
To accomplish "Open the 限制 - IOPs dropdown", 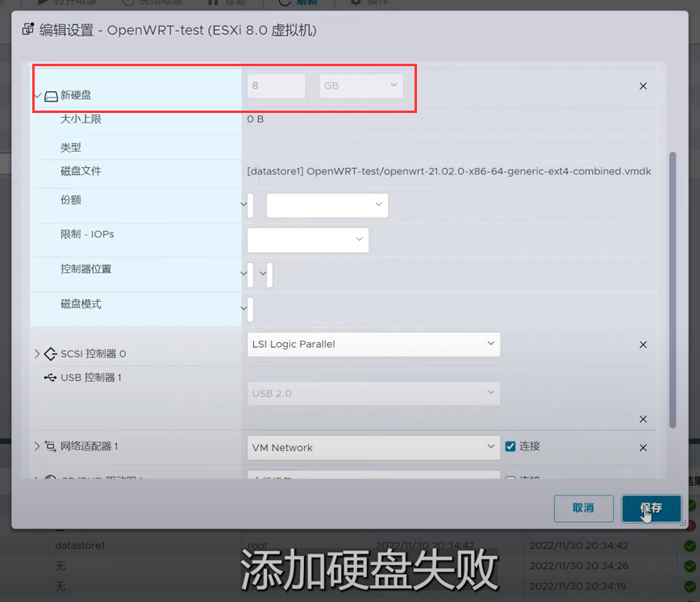I will pos(308,240).
